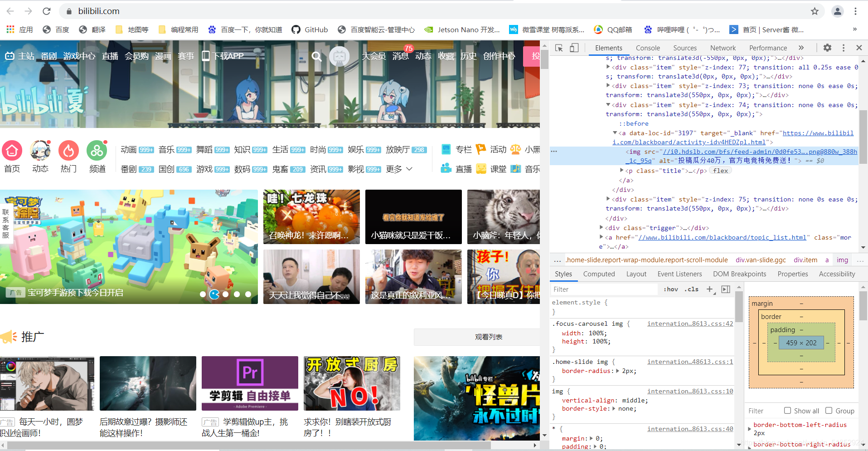
Task: Collapse the div item z-index 74 node
Action: pyautogui.click(x=608, y=105)
